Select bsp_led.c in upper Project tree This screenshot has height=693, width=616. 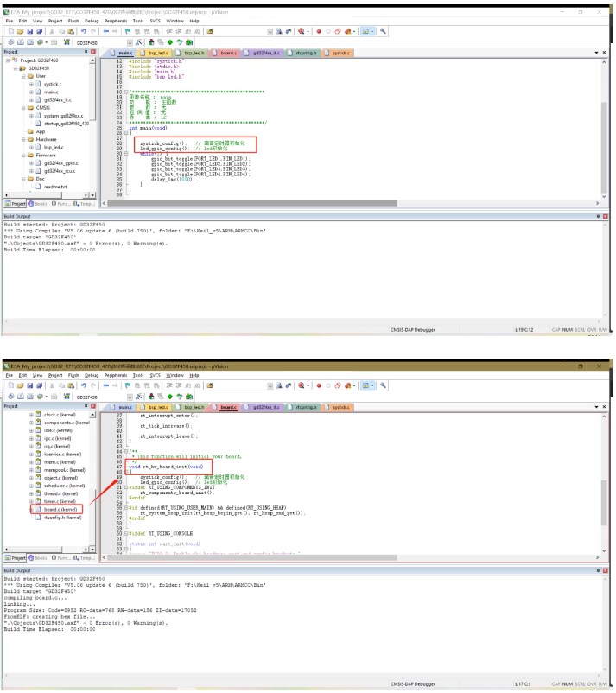pyautogui.click(x=54, y=148)
